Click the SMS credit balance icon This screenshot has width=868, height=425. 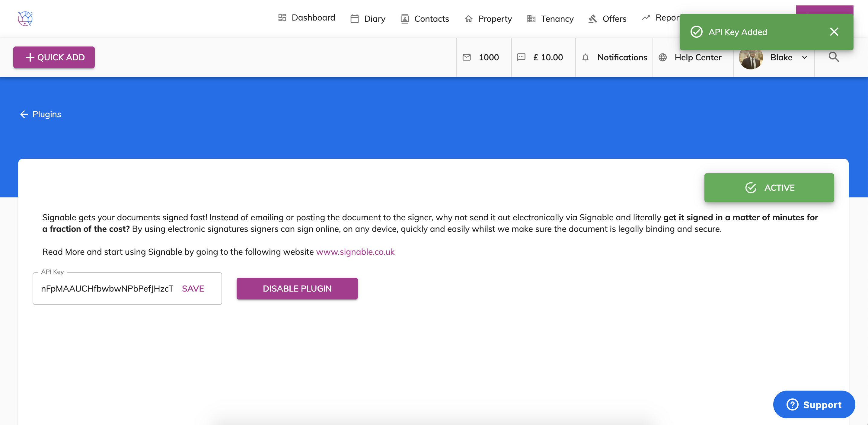click(521, 57)
